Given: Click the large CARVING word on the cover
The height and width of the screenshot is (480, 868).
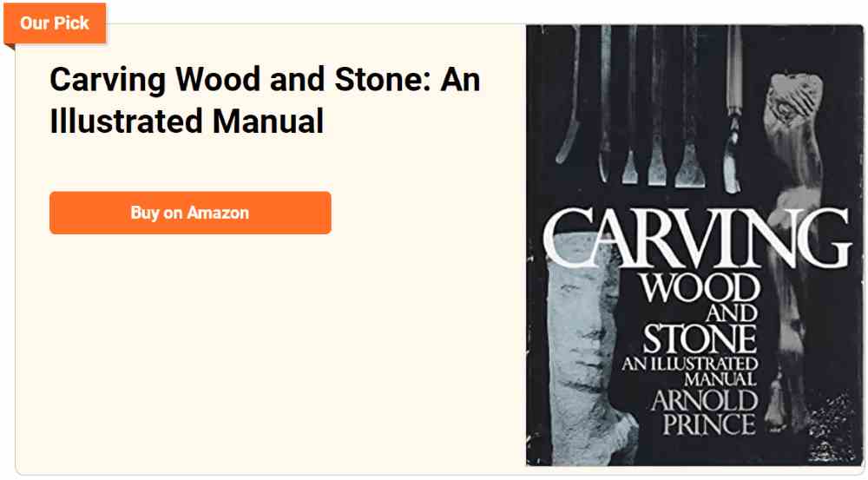Looking at the screenshot, I should coord(696,239).
